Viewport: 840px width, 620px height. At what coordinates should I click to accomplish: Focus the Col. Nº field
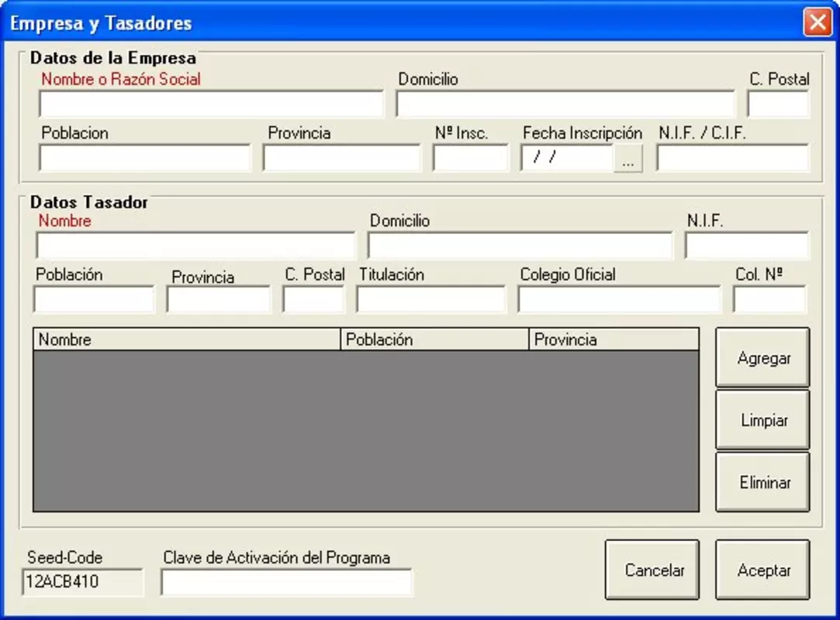770,299
